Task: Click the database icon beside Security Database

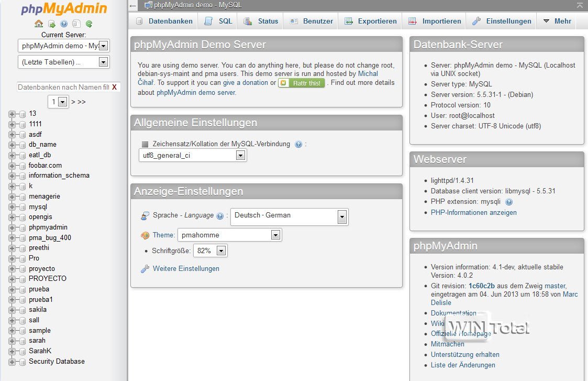Action: [x=23, y=362]
